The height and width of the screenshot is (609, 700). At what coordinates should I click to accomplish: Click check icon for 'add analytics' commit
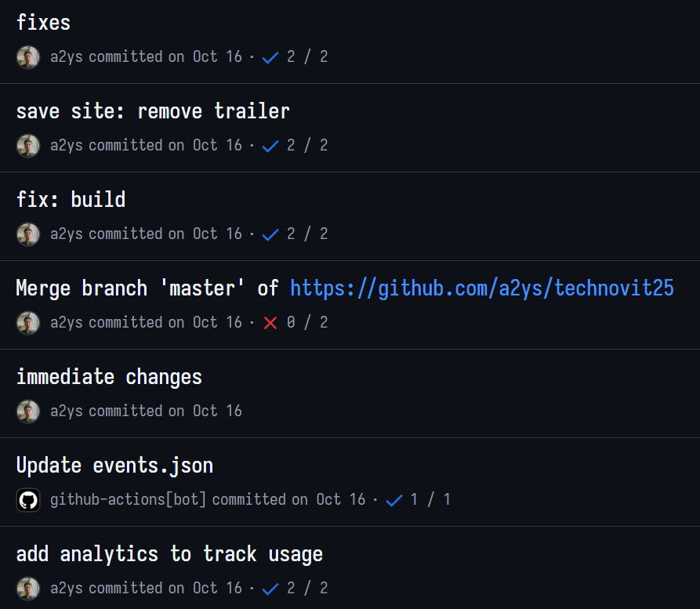click(x=270, y=589)
